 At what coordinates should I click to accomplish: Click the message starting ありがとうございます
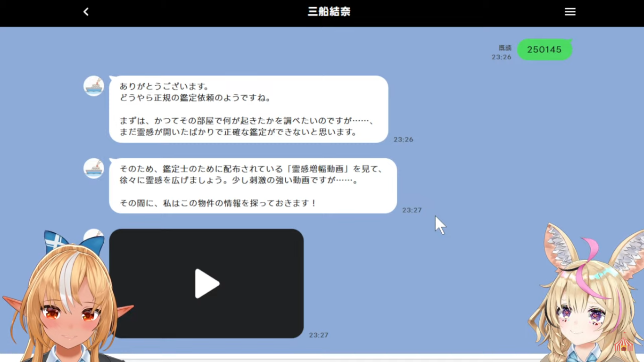pyautogui.click(x=248, y=109)
